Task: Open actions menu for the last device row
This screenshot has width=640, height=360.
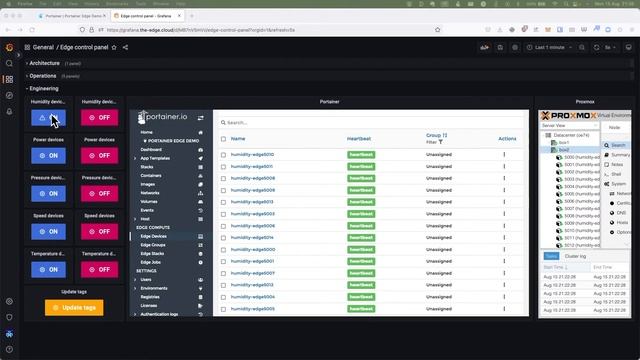Action: tap(504, 309)
